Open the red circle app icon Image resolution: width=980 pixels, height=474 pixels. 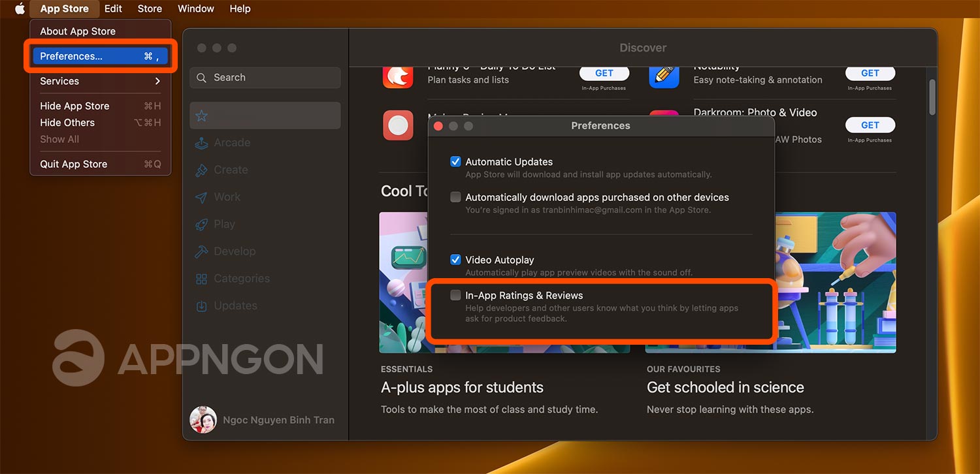[x=398, y=125]
